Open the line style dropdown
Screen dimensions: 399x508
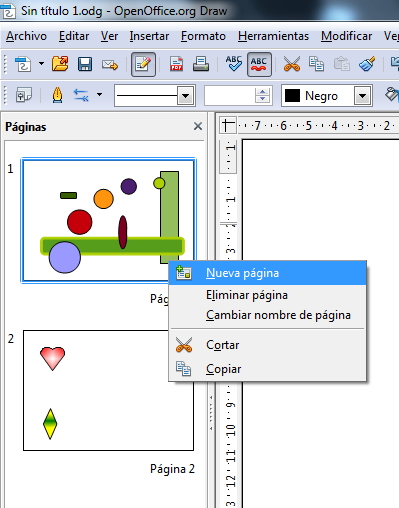(x=186, y=96)
